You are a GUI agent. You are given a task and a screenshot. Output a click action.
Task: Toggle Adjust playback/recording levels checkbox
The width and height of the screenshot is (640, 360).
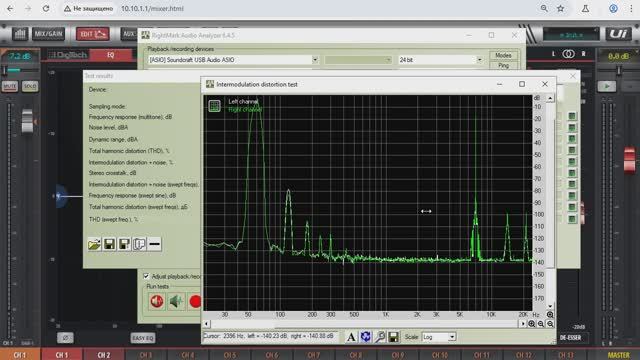[x=146, y=276]
